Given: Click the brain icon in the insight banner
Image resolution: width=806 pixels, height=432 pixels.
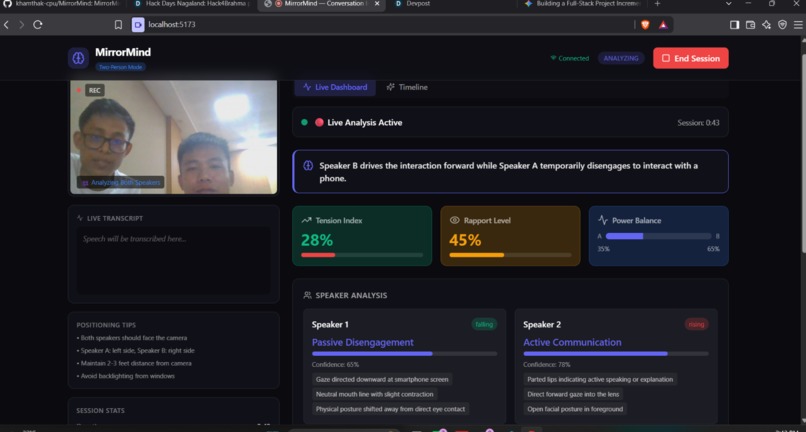Looking at the screenshot, I should [x=308, y=166].
